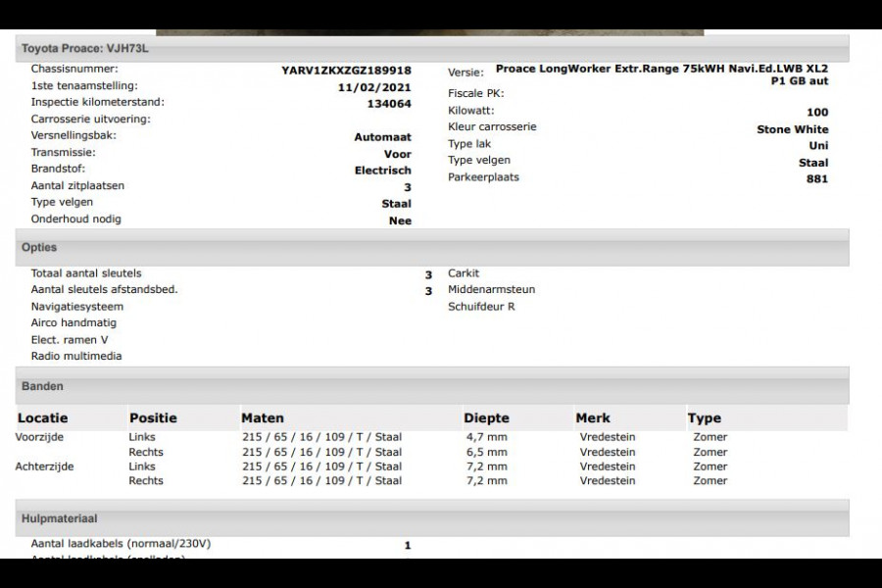
Task: Click the "Stone White" body color value
Action: (x=790, y=128)
